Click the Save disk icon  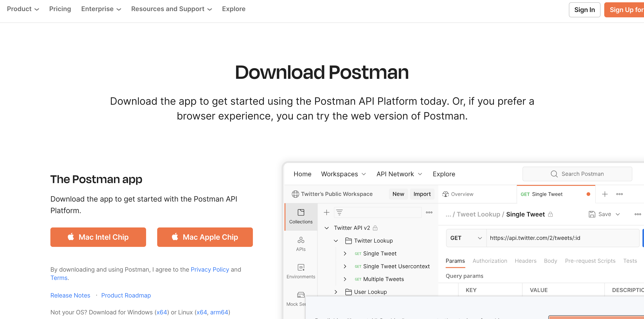click(592, 214)
